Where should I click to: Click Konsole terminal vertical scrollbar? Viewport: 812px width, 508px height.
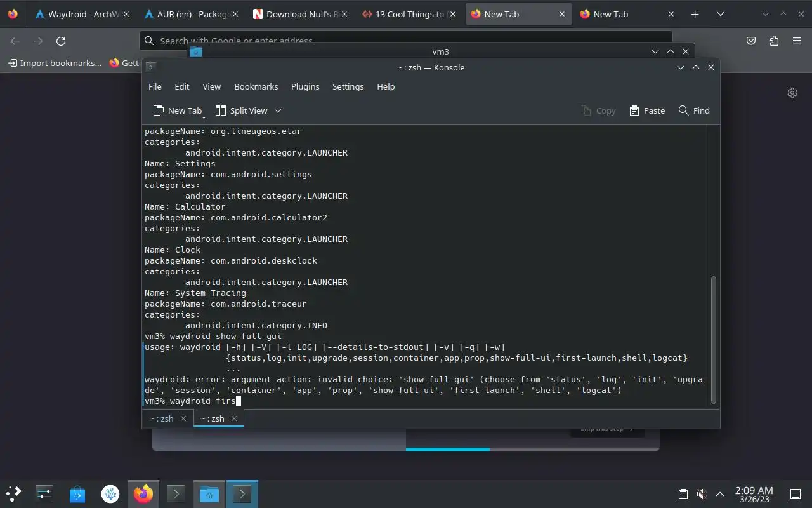pos(713,340)
